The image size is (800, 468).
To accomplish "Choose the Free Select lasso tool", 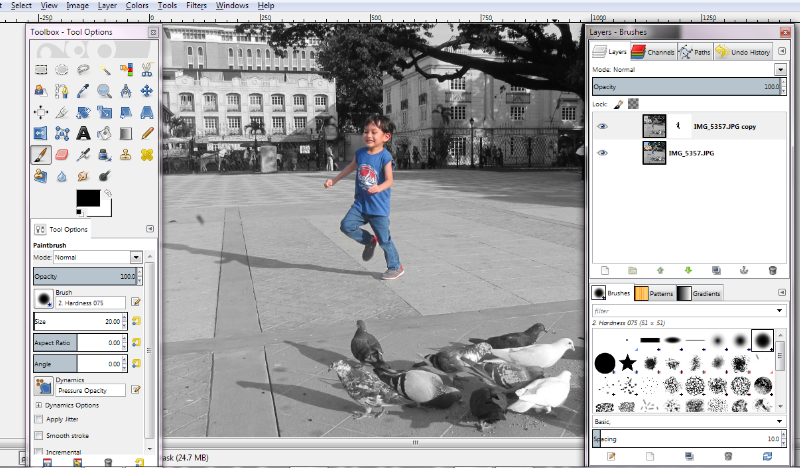I will 83,70.
